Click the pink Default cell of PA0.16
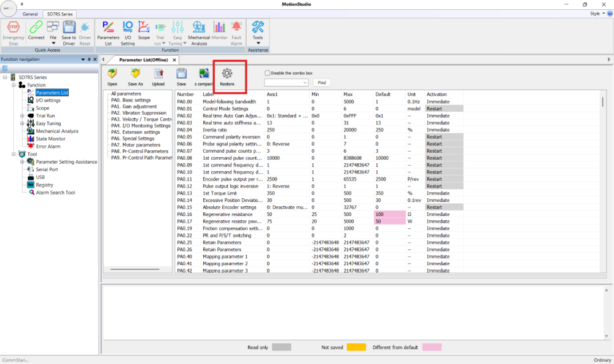 point(390,214)
